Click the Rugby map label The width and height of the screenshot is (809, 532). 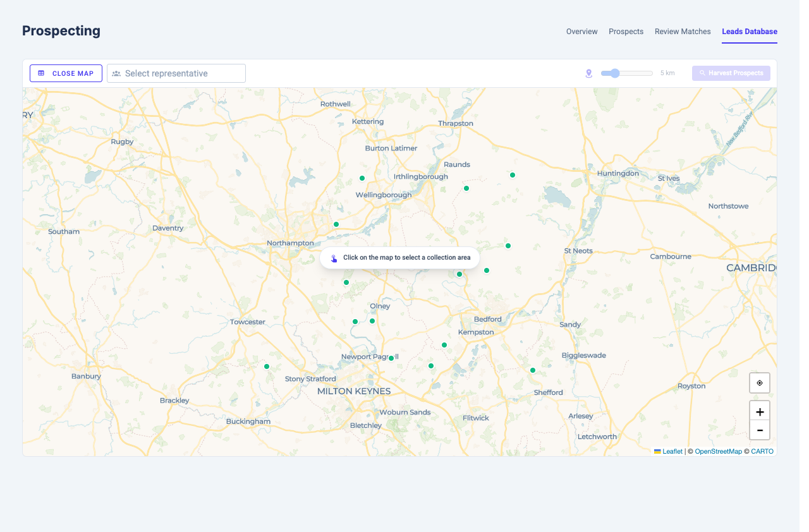pos(122,142)
